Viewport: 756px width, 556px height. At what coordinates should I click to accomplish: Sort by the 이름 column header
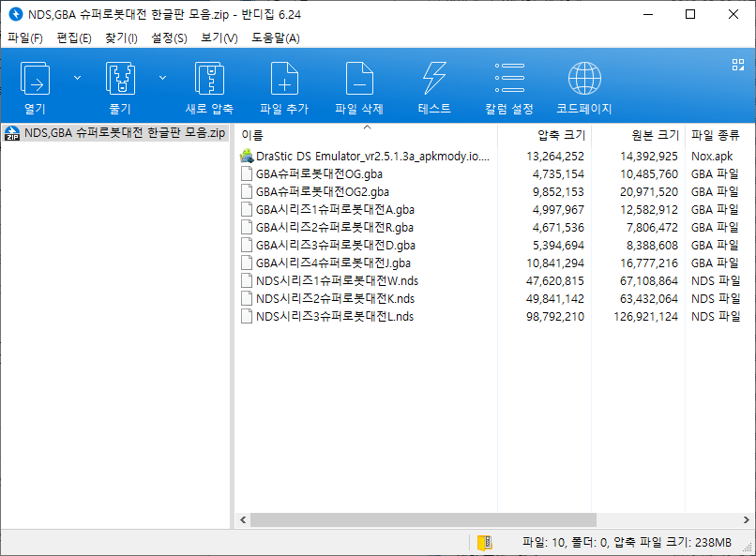[x=366, y=135]
